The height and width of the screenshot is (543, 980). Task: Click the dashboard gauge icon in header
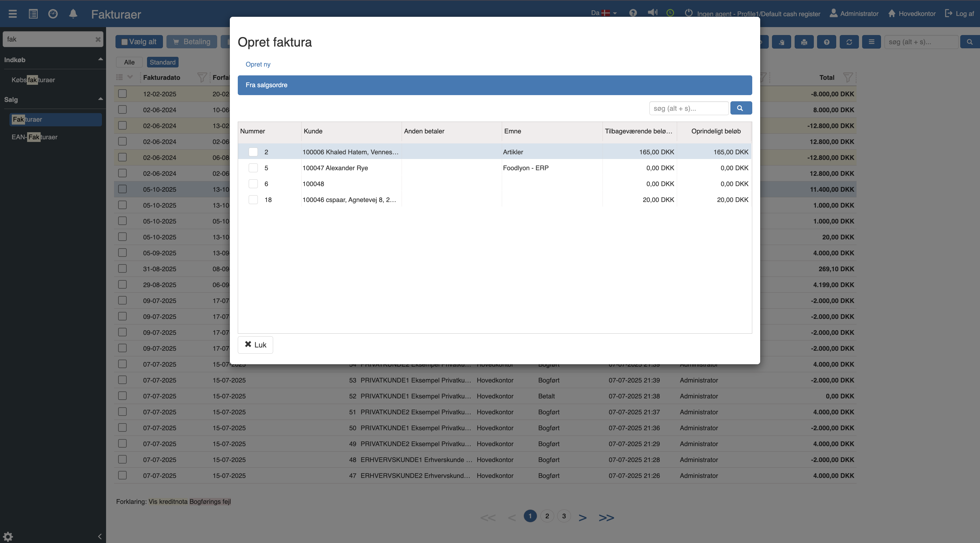53,14
